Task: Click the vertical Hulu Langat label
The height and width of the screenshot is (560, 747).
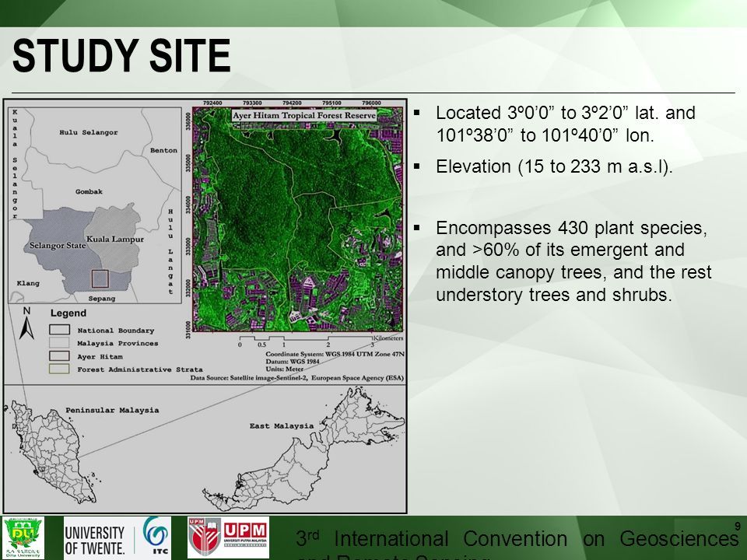Action: point(170,251)
